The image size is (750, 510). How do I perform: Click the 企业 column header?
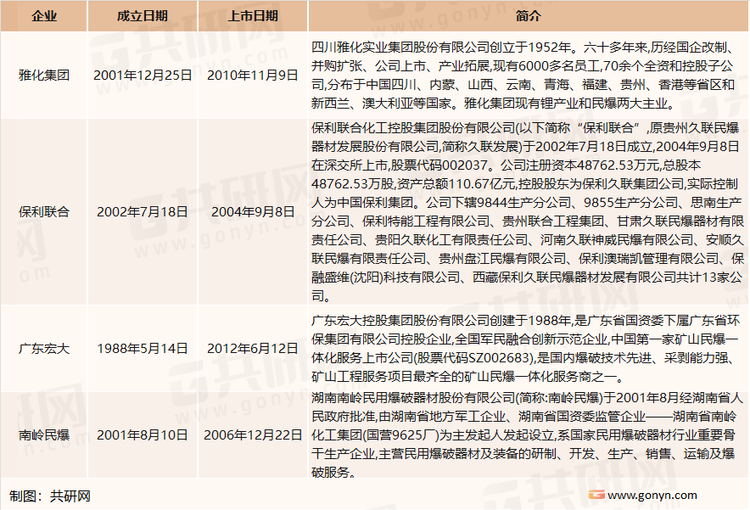44,16
